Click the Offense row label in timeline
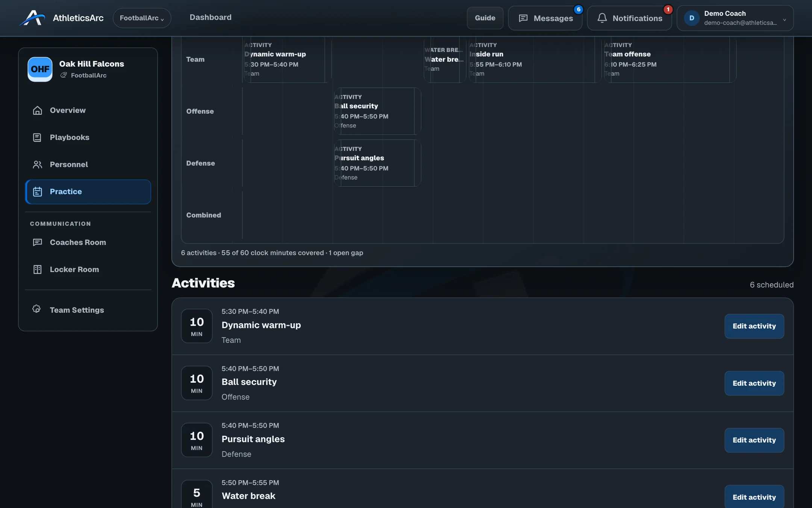The height and width of the screenshot is (508, 812). [x=200, y=111]
